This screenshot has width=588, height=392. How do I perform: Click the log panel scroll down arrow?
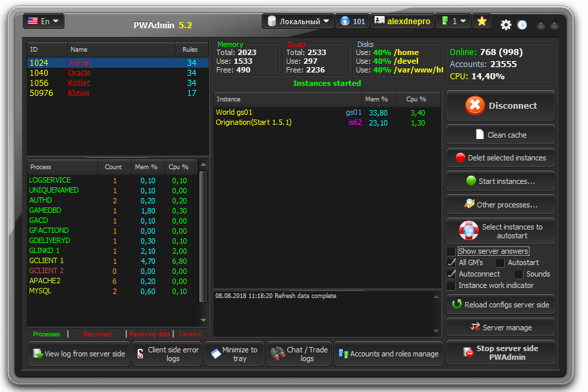(x=436, y=331)
